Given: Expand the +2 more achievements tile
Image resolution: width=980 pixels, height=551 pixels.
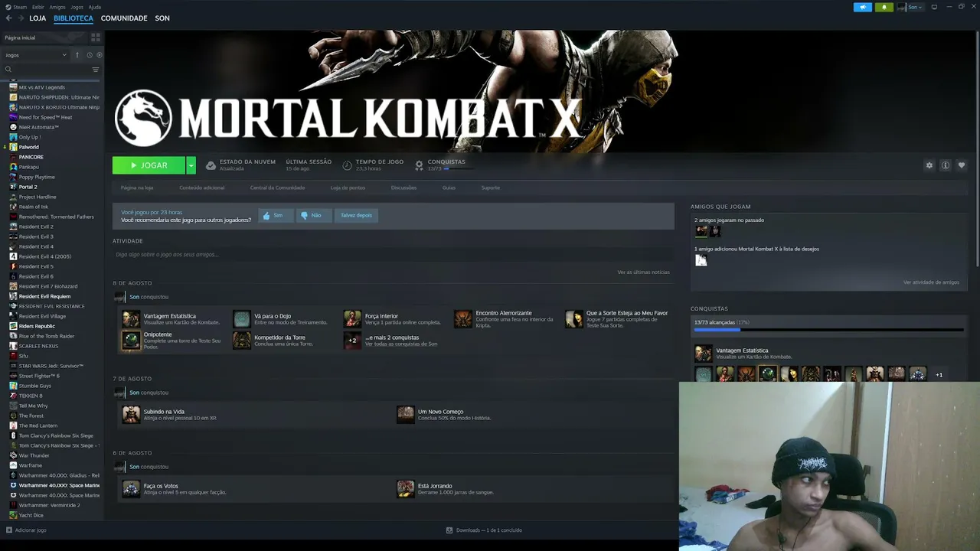Looking at the screenshot, I should click(352, 341).
